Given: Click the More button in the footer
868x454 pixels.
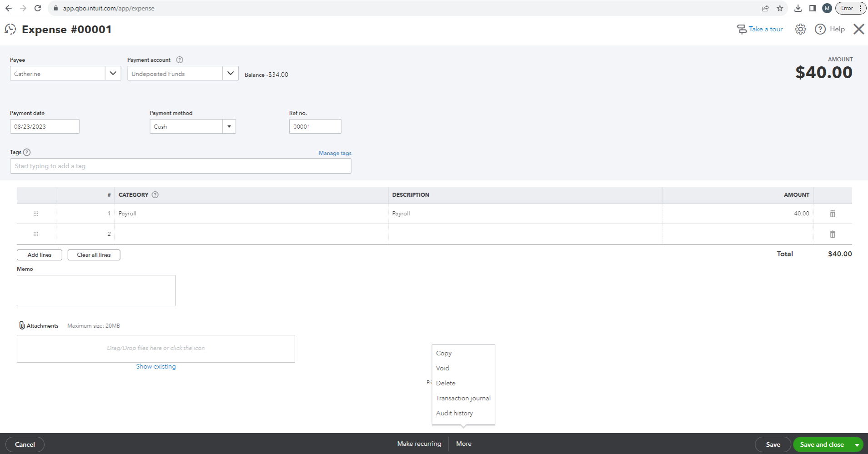Looking at the screenshot, I should 464,444.
